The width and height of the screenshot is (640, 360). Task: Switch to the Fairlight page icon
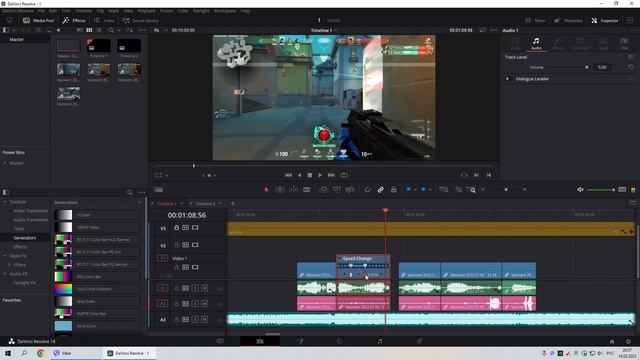click(x=380, y=341)
